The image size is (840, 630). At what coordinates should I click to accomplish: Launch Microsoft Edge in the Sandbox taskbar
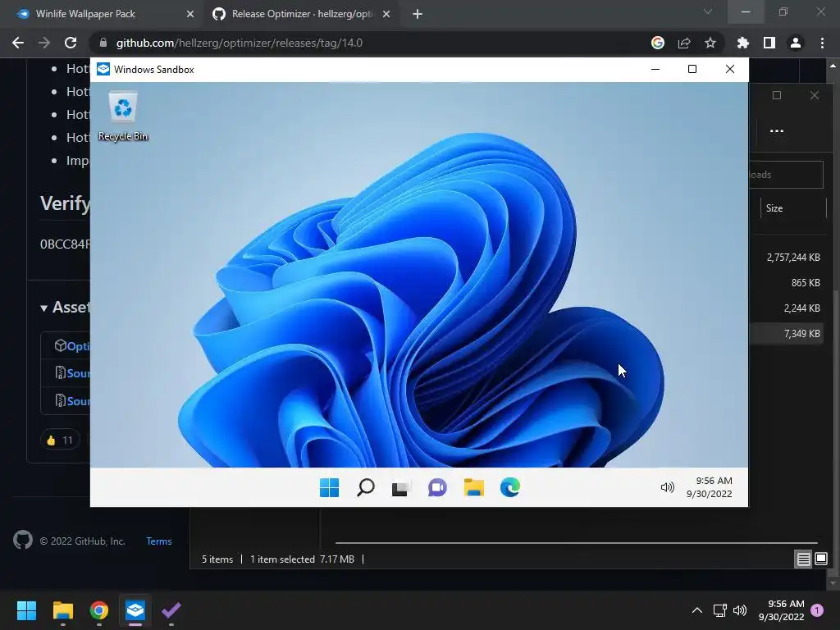pyautogui.click(x=510, y=487)
